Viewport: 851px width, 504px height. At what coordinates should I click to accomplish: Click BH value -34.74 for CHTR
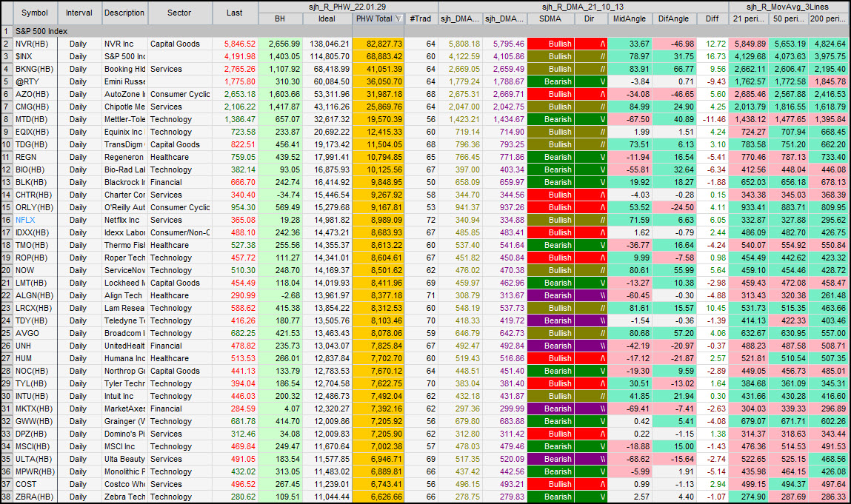pos(280,195)
